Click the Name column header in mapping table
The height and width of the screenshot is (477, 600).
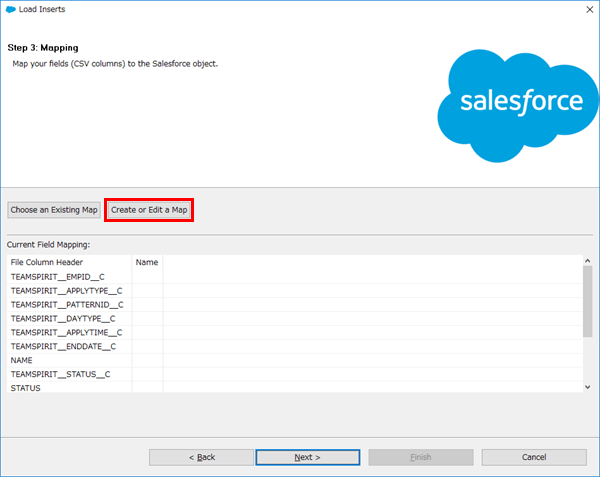click(147, 262)
